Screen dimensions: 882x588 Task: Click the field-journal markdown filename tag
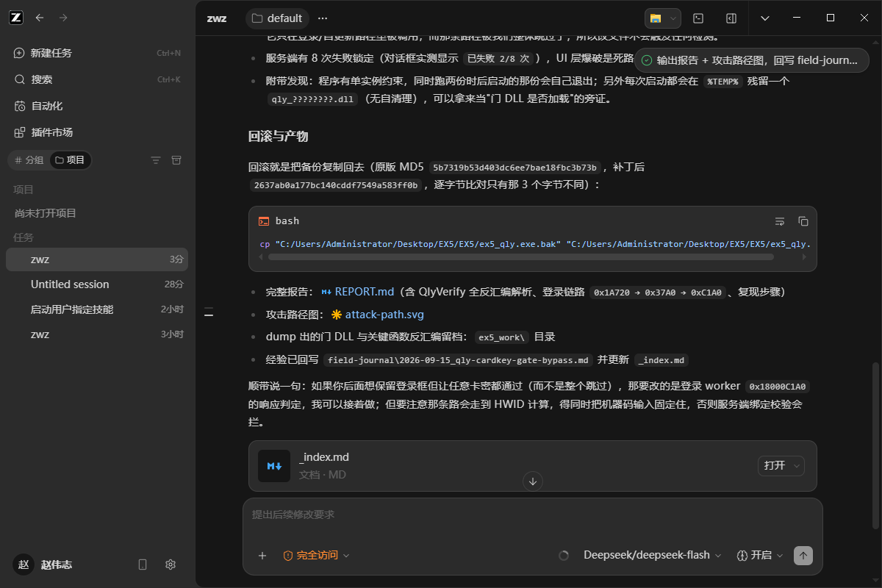pyautogui.click(x=459, y=360)
